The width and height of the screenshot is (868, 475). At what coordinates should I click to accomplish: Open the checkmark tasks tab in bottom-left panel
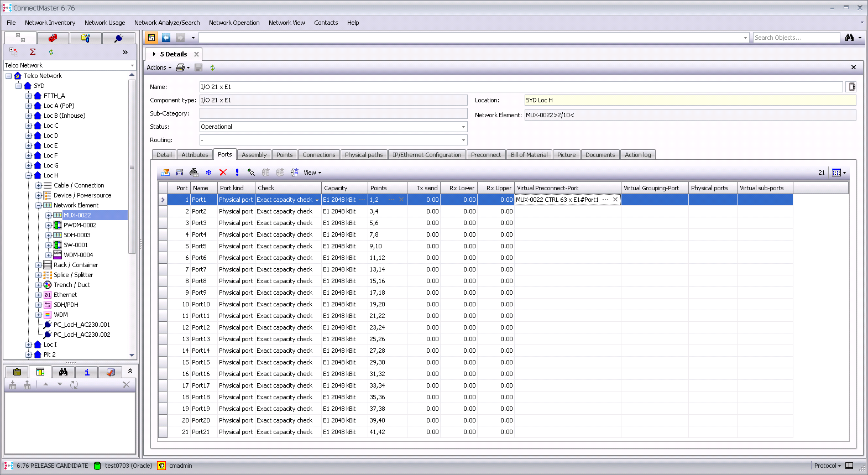(111, 372)
